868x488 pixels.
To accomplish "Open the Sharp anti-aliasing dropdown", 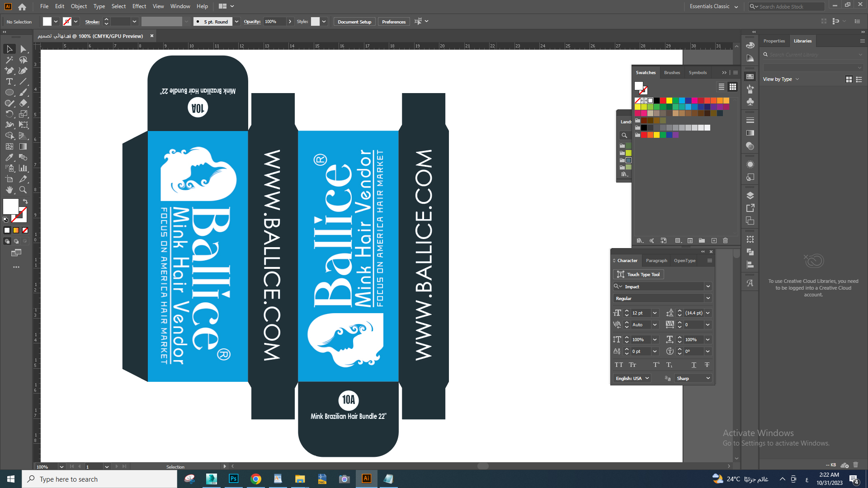I will (x=693, y=378).
